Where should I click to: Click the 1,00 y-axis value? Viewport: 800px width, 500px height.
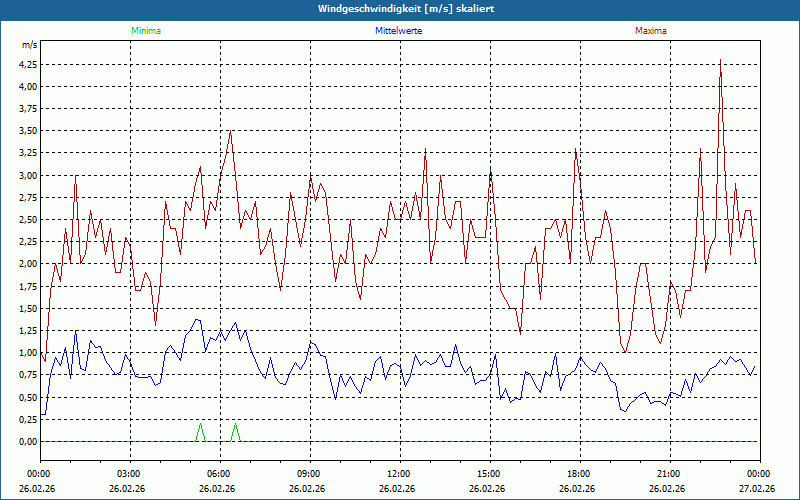[29, 353]
